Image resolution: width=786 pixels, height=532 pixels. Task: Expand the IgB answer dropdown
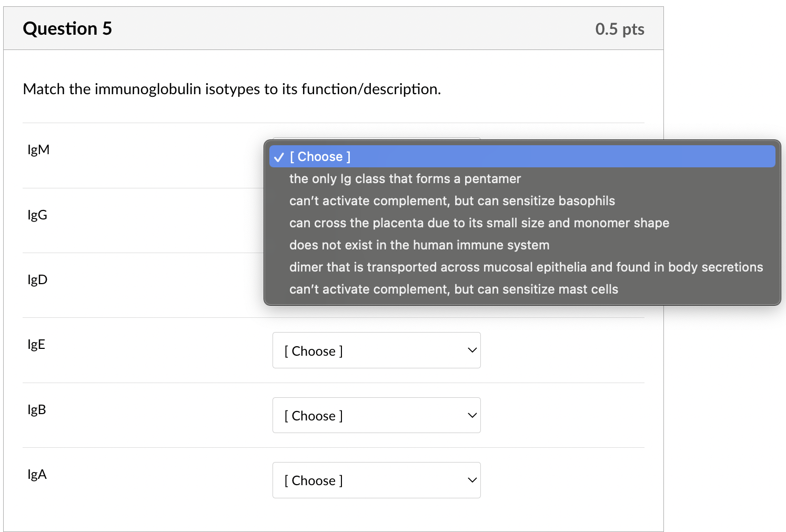(x=376, y=415)
